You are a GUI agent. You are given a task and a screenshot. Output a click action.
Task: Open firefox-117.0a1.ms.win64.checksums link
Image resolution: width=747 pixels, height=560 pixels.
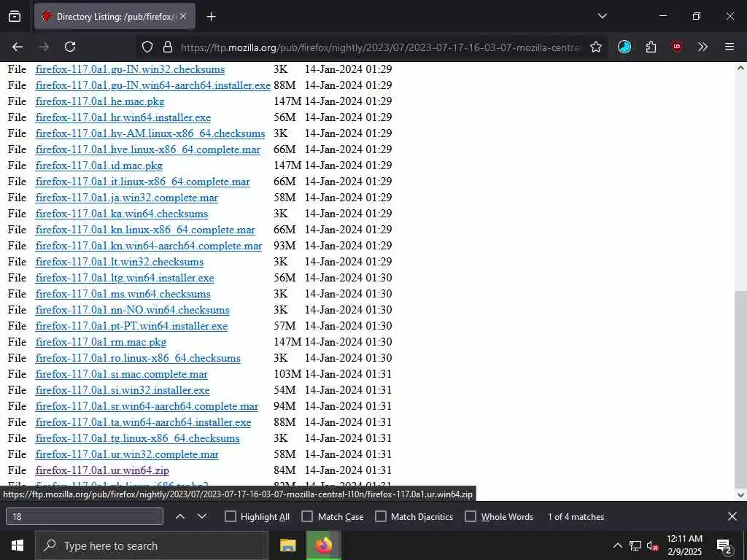coord(123,294)
